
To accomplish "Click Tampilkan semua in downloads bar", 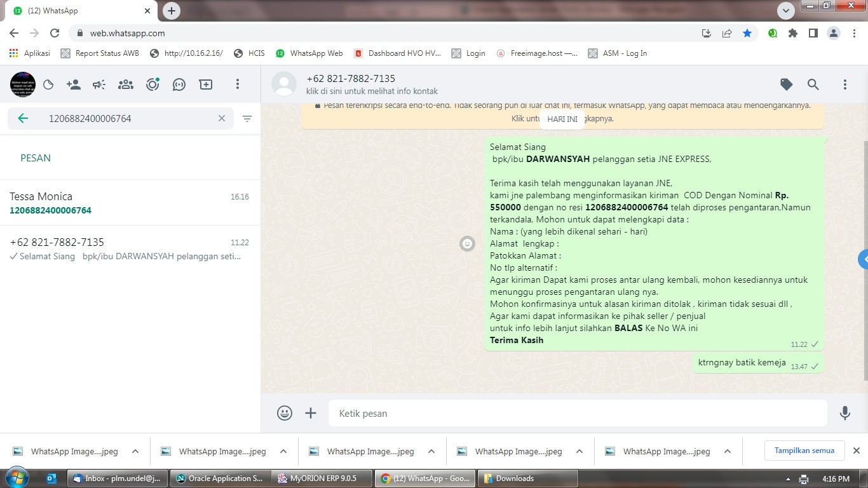I will pos(804,451).
